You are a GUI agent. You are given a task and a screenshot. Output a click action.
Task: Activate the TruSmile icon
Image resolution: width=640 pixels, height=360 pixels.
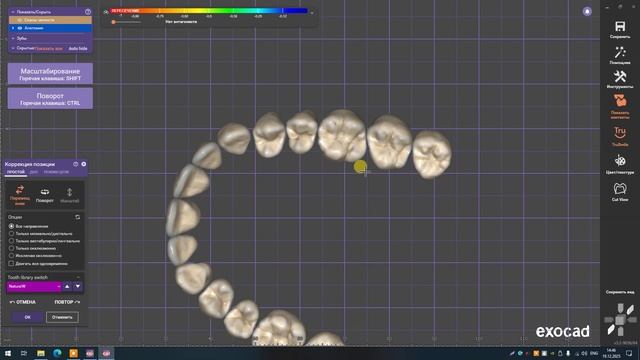click(620, 133)
